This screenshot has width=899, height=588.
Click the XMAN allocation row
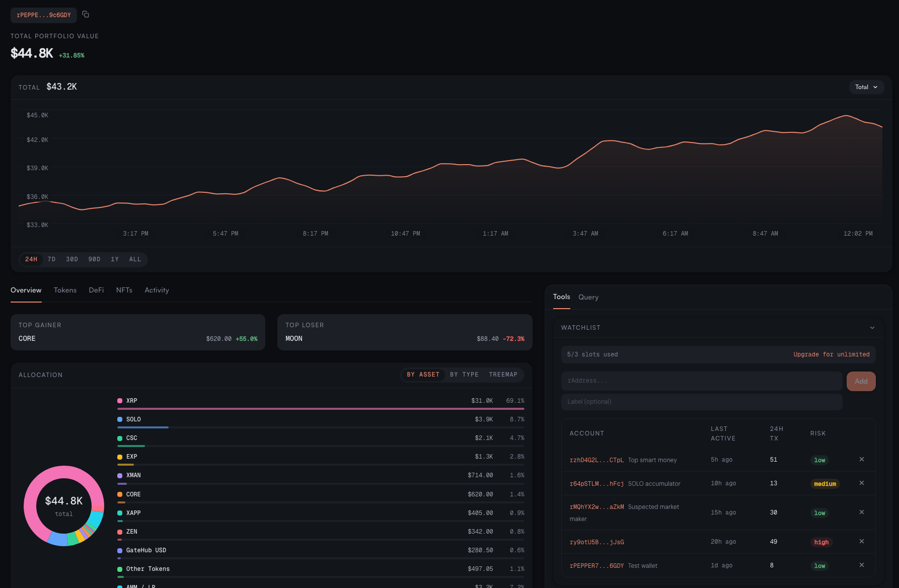click(x=321, y=478)
